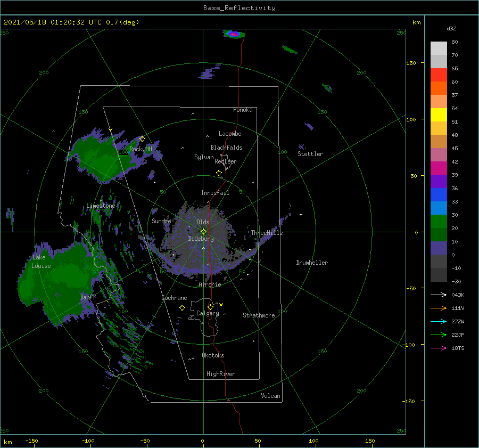The width and height of the screenshot is (479, 448).
Task: Click the orange 111V arrow in legend
Action: pyautogui.click(x=439, y=308)
